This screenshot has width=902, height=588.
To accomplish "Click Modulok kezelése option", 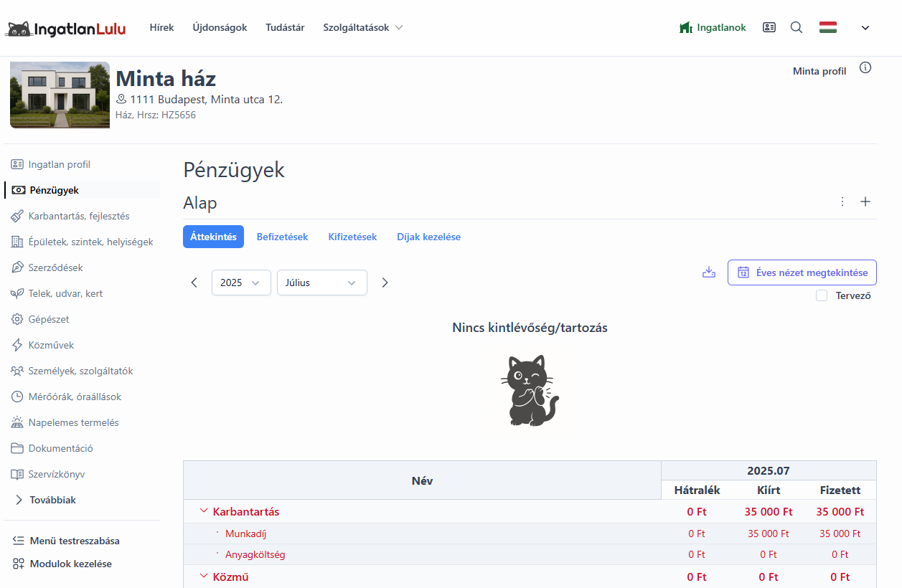I will (x=62, y=564).
